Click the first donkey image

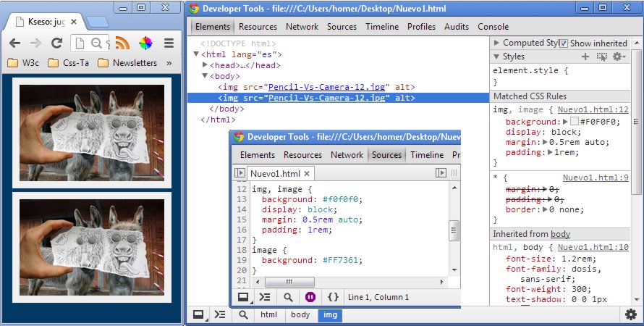click(92, 133)
